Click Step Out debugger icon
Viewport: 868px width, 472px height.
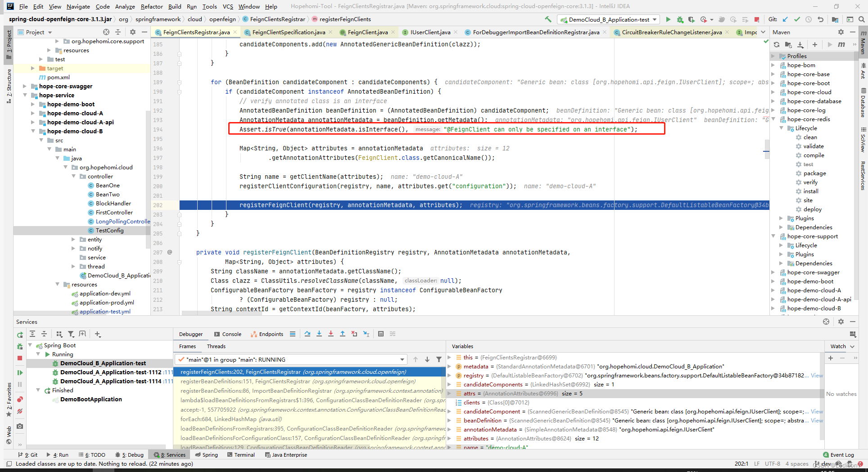[343, 334]
